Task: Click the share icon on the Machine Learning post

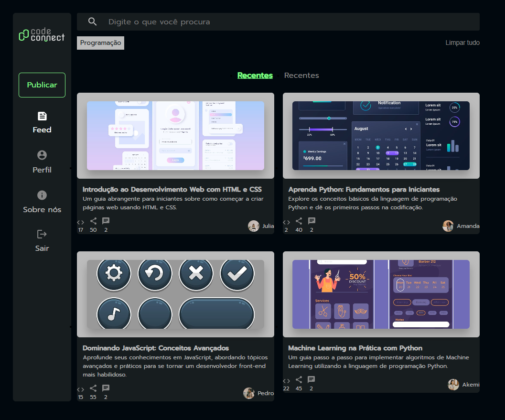Action: click(299, 380)
